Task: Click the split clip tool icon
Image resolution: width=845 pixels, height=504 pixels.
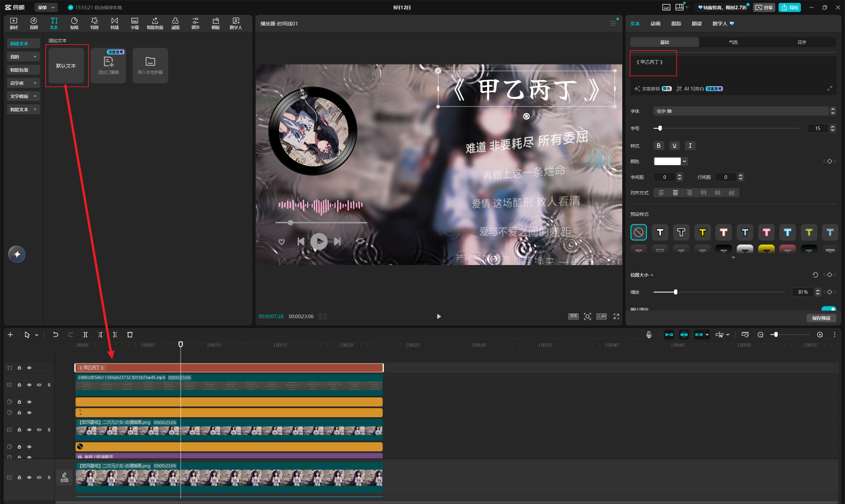Action: pyautogui.click(x=85, y=335)
